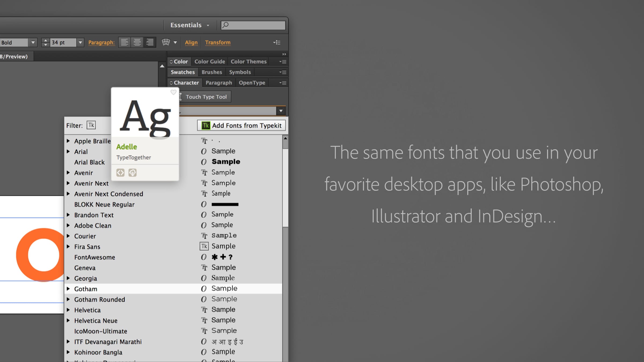Screen dimensions: 644x362
Task: Click the align right paragraph icon
Action: pos(150,42)
